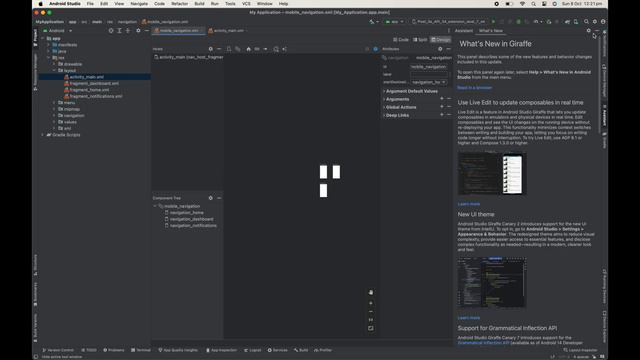Click select opened file target icon in Project panel
The image size is (640, 360).
click(x=111, y=31)
